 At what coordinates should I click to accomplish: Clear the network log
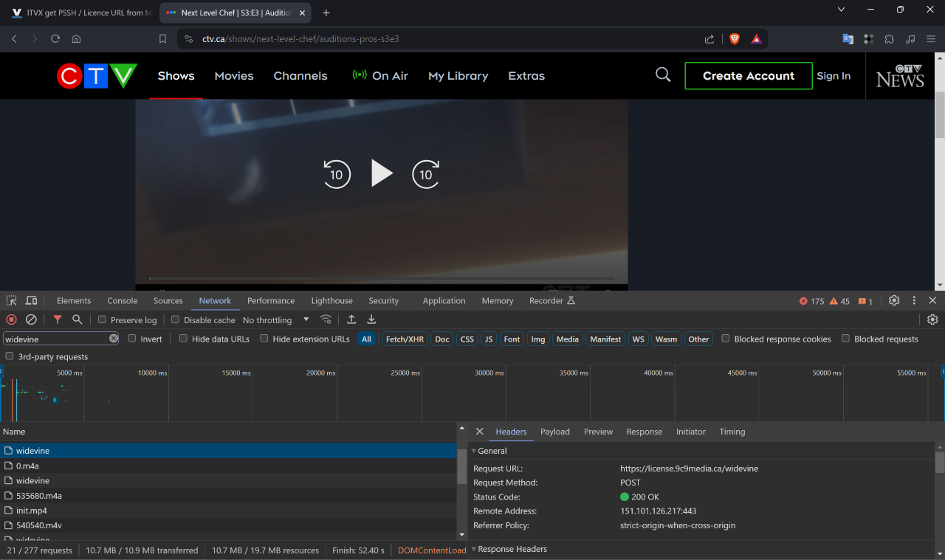point(31,319)
